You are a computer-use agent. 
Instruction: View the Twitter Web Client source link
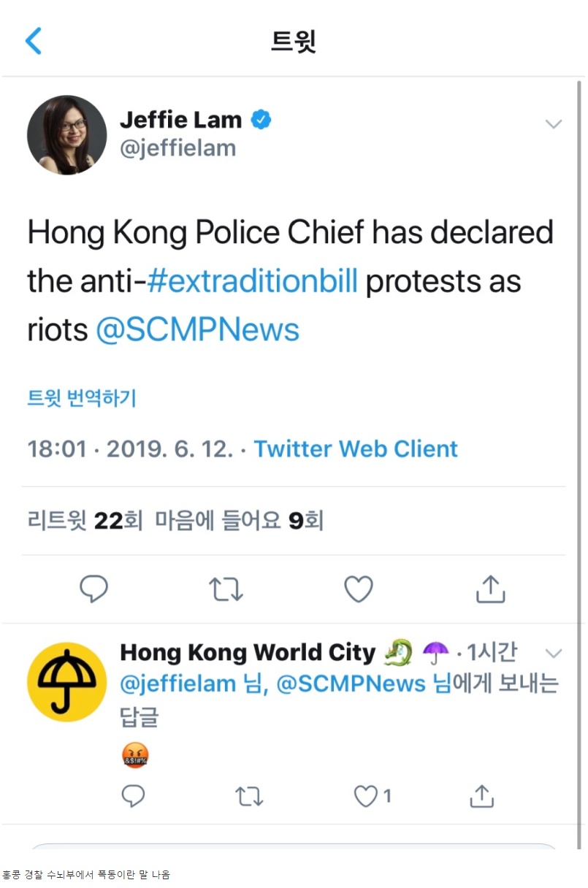tap(356, 448)
